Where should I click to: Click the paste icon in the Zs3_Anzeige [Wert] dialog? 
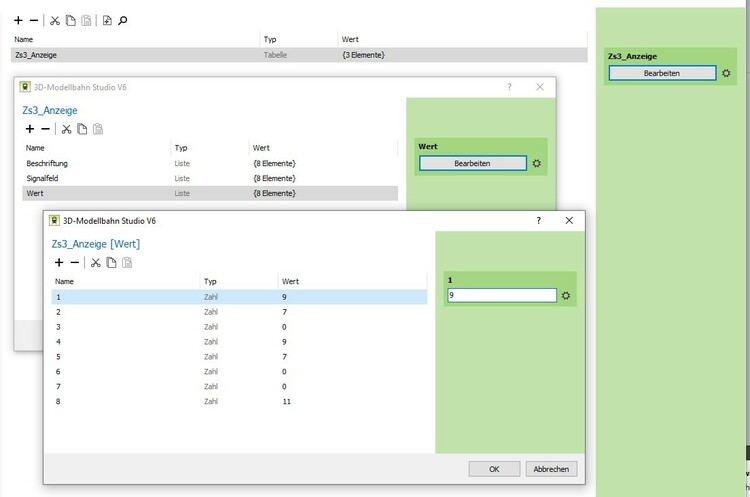(127, 262)
